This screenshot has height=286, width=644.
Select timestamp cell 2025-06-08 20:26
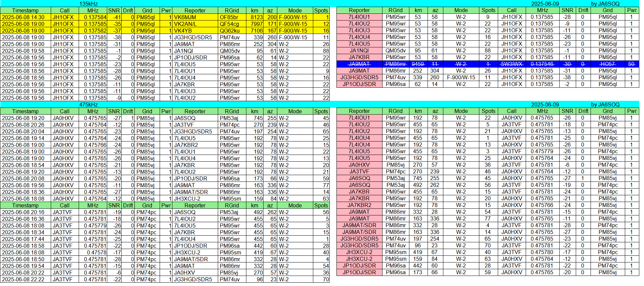(x=26, y=125)
